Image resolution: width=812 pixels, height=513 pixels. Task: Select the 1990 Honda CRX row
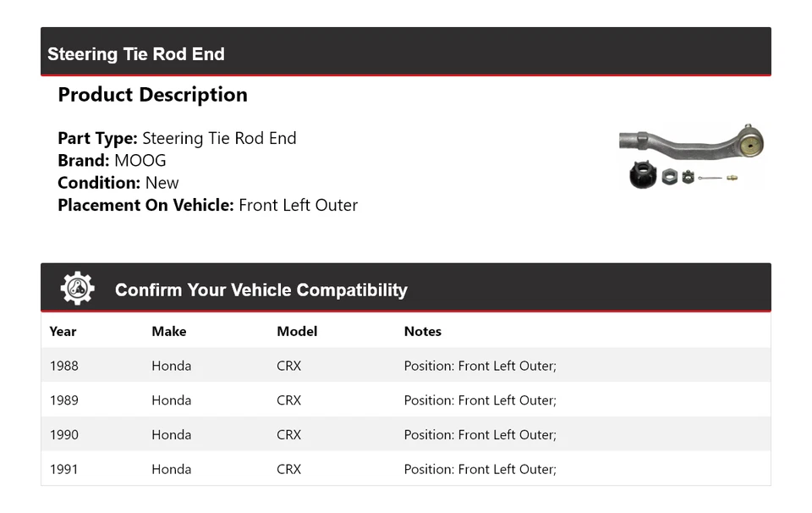pyautogui.click(x=405, y=435)
